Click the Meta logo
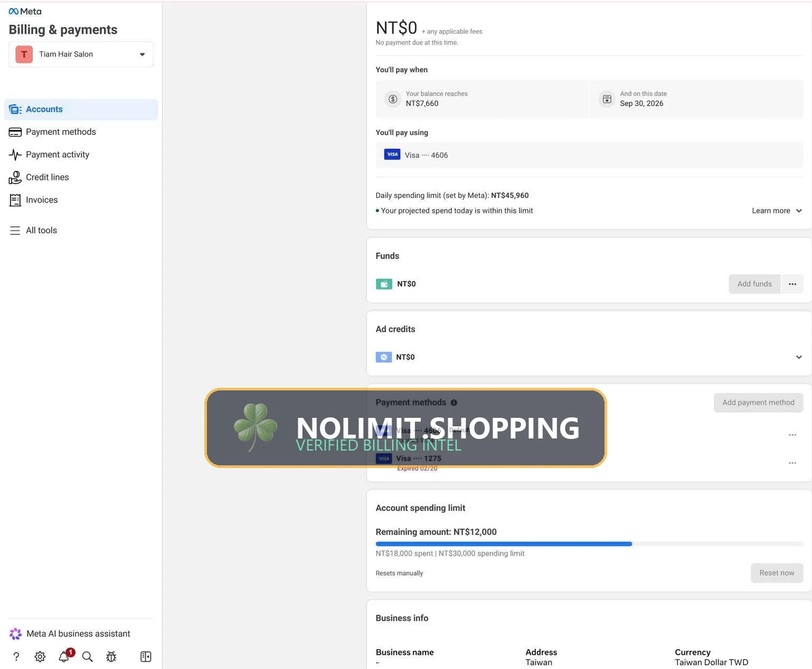 (x=25, y=11)
